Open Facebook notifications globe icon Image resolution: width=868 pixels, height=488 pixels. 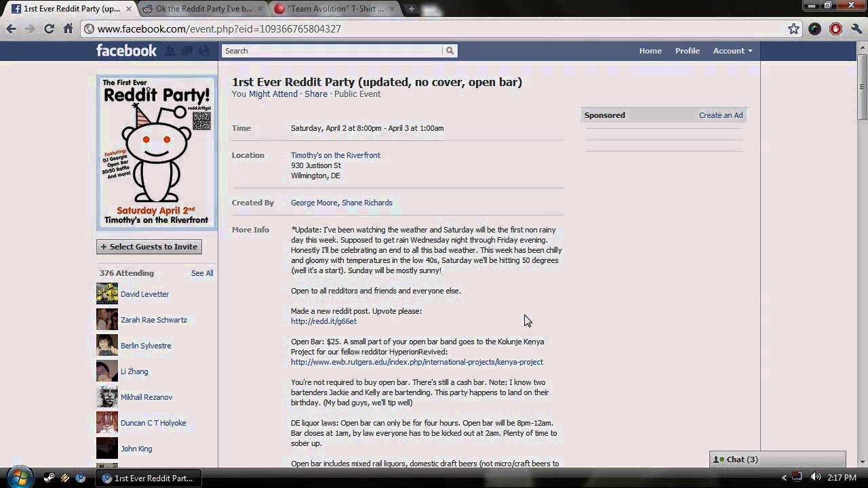(203, 51)
